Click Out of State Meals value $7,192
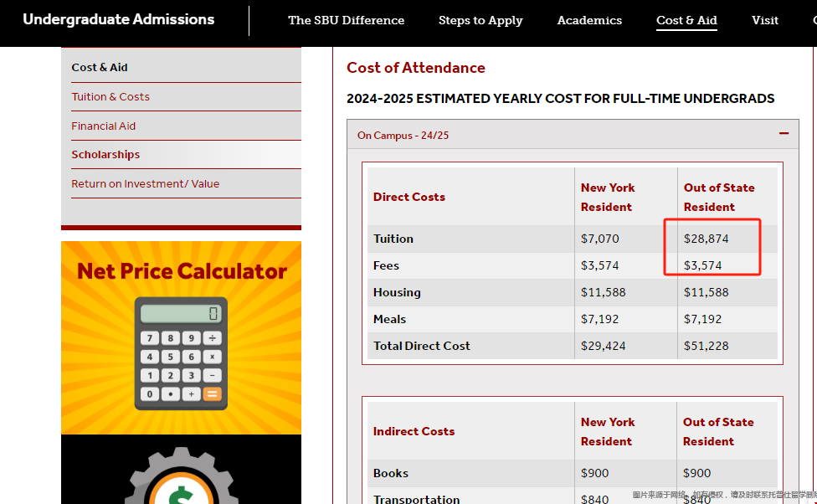The image size is (817, 504). (703, 319)
